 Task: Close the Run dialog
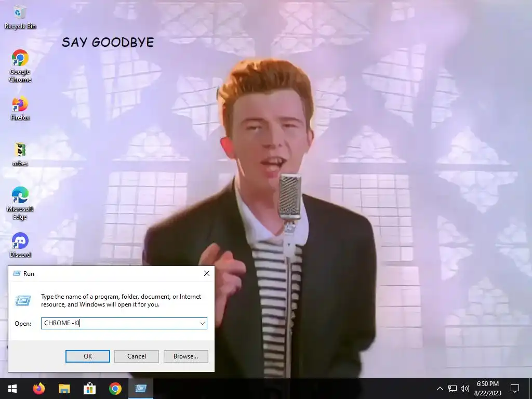207,273
